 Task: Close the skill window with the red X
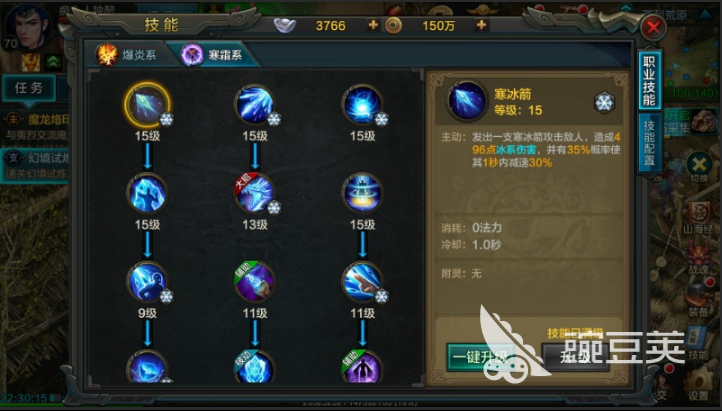(x=653, y=27)
